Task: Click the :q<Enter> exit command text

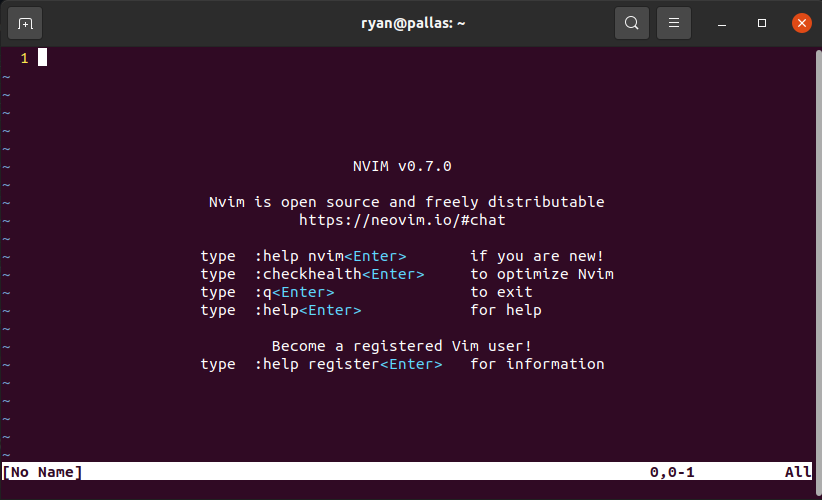Action: pos(294,292)
